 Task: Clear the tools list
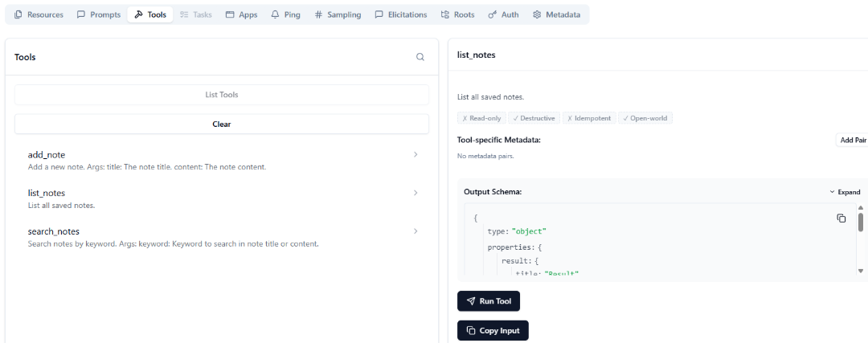click(222, 124)
